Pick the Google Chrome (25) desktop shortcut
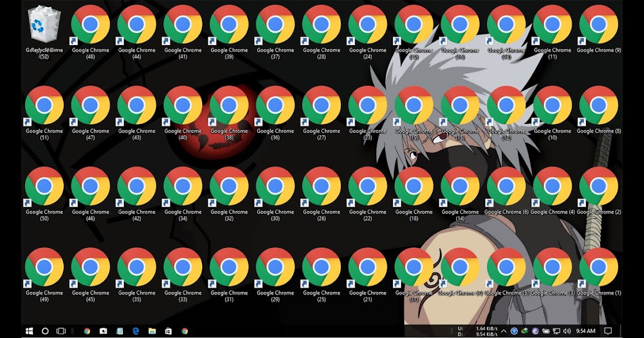 (321, 275)
